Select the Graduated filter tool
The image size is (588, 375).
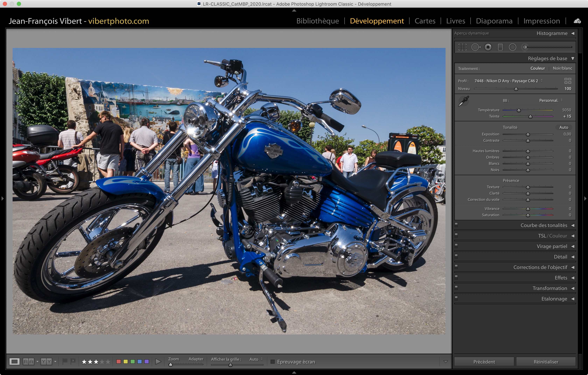500,47
